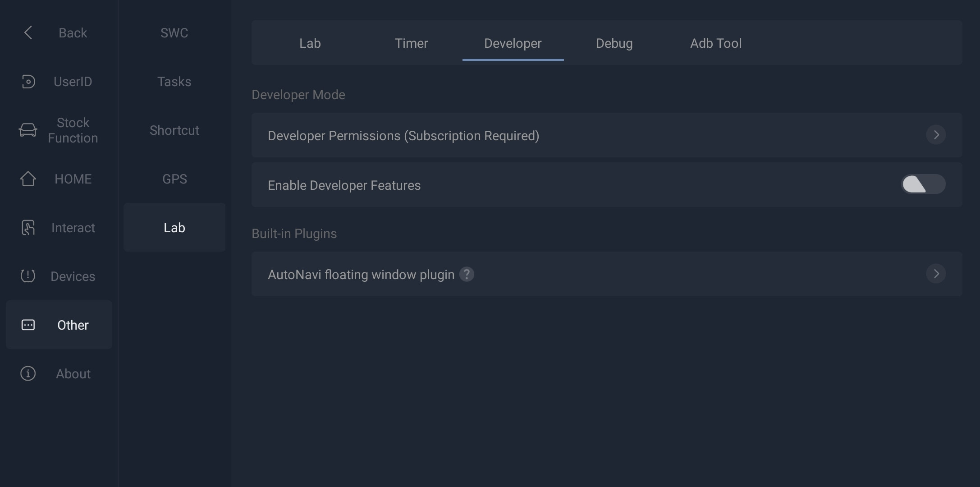Click the Interact touch icon

tap(28, 227)
